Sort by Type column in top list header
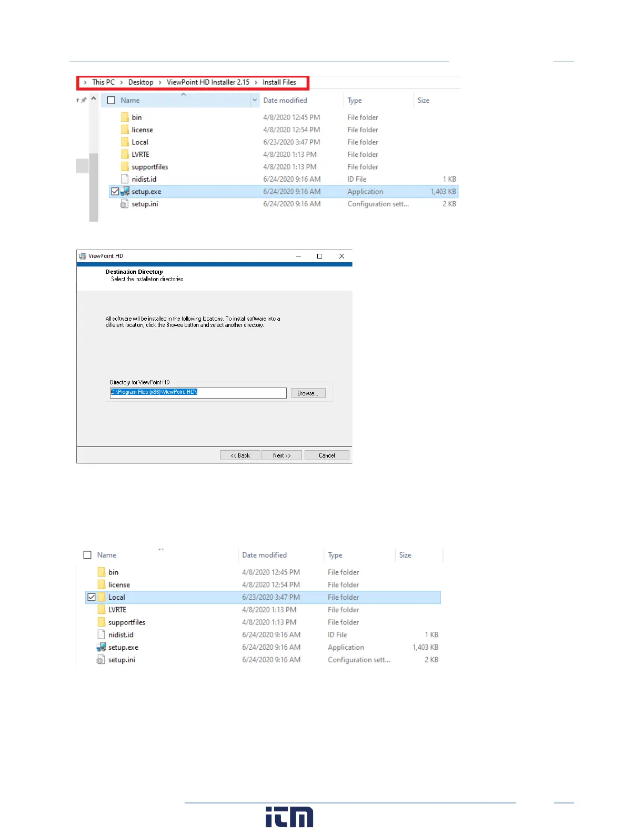This screenshot has height=834, width=644. (355, 101)
